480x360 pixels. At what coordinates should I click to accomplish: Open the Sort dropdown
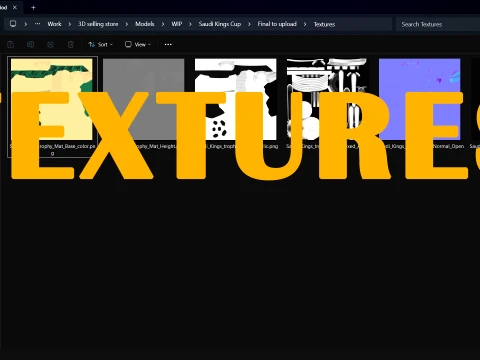(100, 44)
